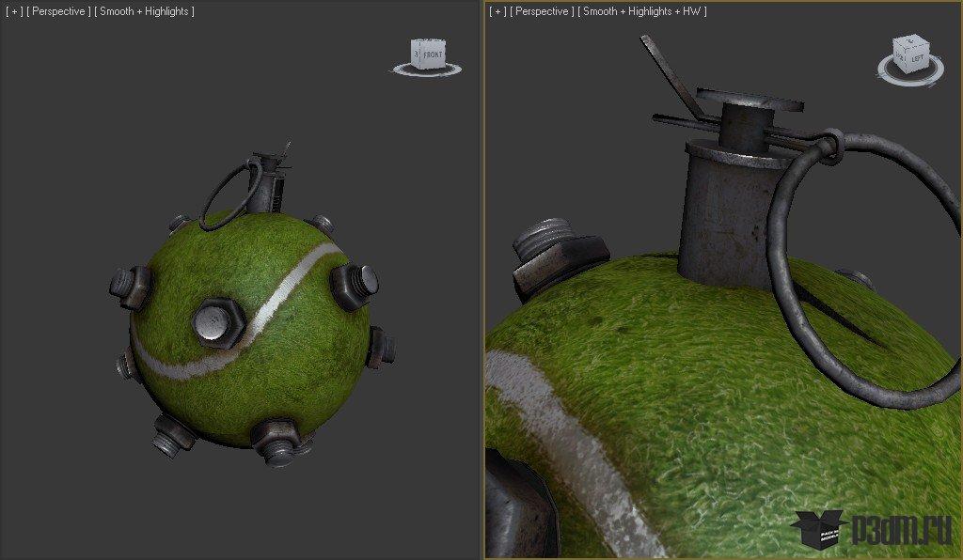The width and height of the screenshot is (963, 560).
Task: Click the p3dm.ru box logo
Action: coord(816,529)
